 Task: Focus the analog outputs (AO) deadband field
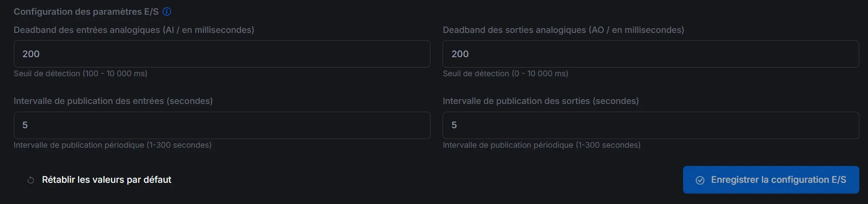click(x=651, y=54)
